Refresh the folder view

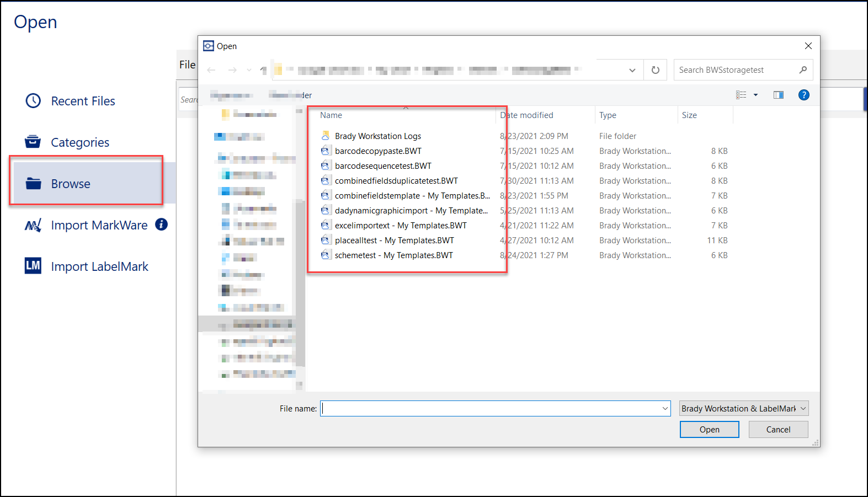(655, 70)
